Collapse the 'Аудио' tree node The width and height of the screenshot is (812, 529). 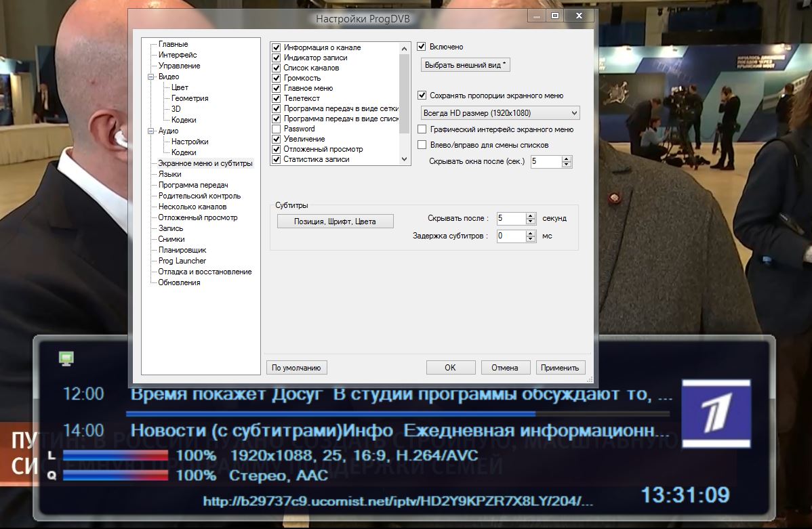point(151,131)
